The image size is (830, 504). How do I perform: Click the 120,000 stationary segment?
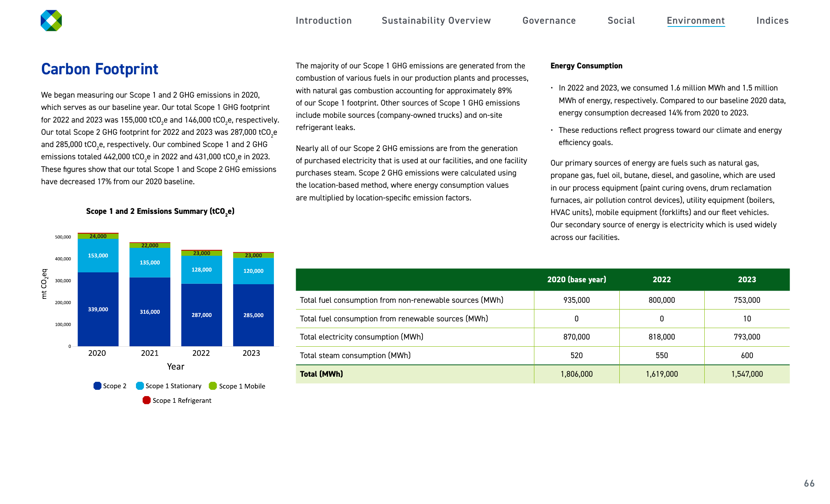point(253,271)
